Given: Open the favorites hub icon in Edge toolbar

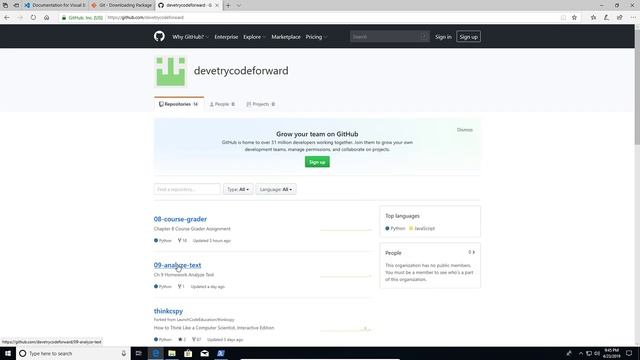Looking at the screenshot, I should pyautogui.click(x=593, y=18).
